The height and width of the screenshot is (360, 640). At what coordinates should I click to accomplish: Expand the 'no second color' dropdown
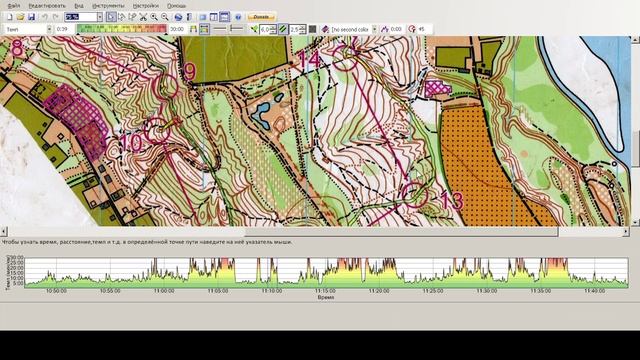pos(374,29)
